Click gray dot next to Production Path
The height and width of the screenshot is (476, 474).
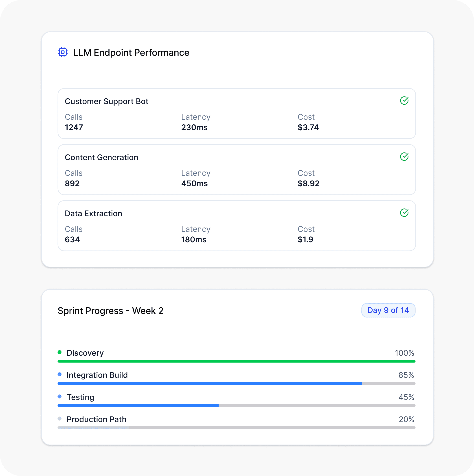tap(60, 419)
